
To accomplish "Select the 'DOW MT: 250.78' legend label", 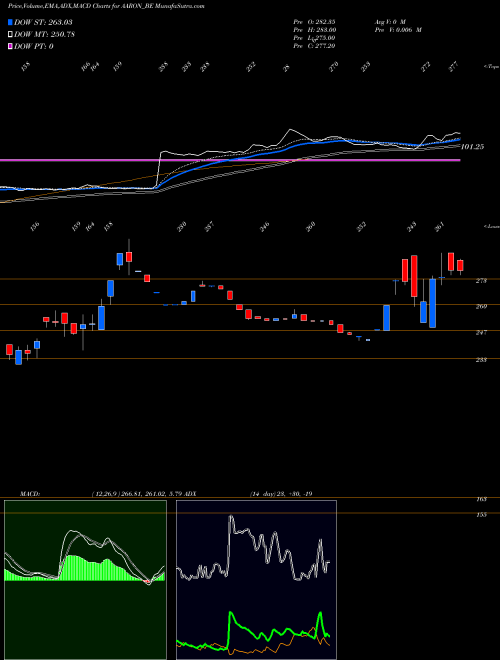I will [44, 35].
